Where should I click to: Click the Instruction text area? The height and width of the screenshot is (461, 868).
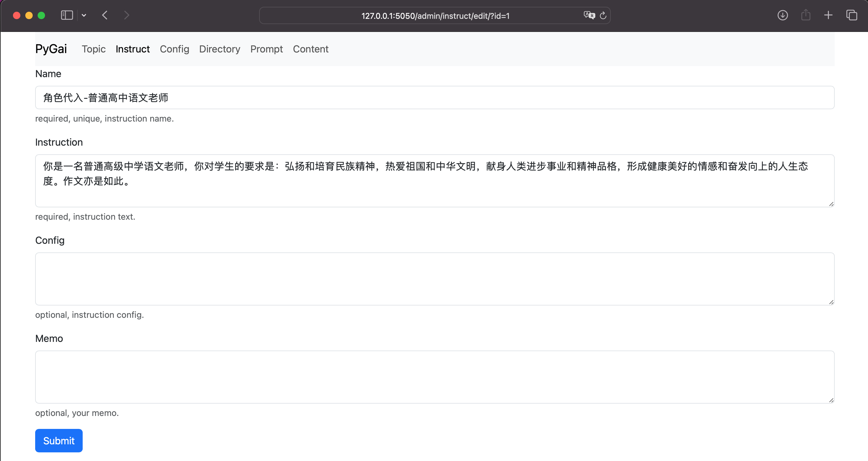[434, 181]
